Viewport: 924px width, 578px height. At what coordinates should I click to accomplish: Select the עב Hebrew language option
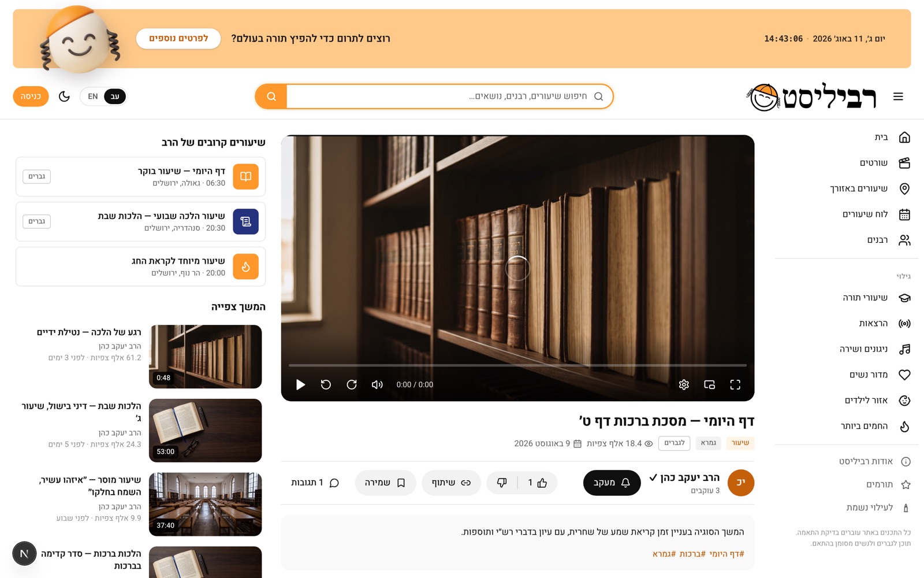[x=115, y=97]
